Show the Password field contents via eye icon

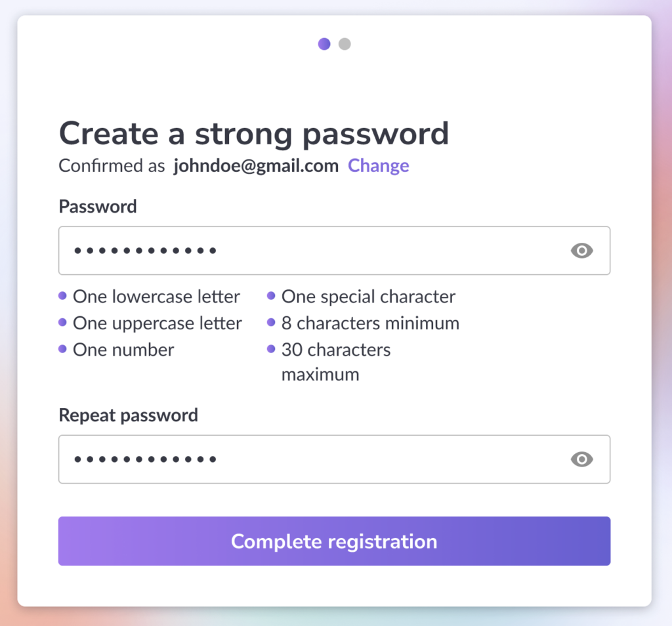click(x=581, y=251)
